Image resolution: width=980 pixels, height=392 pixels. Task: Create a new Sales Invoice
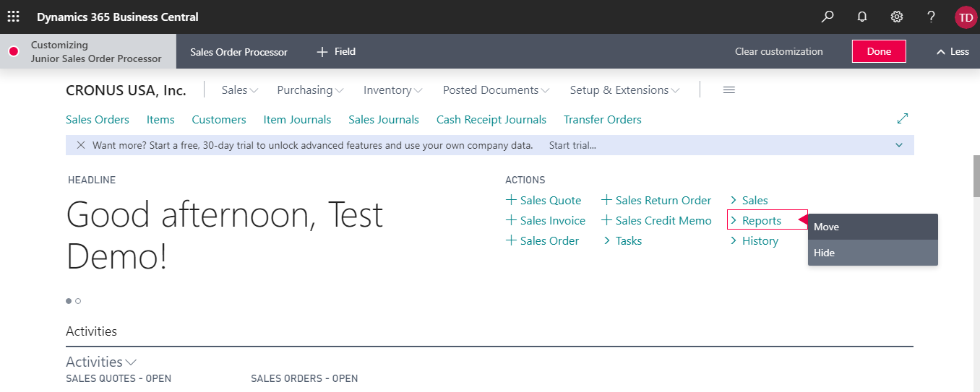546,221
